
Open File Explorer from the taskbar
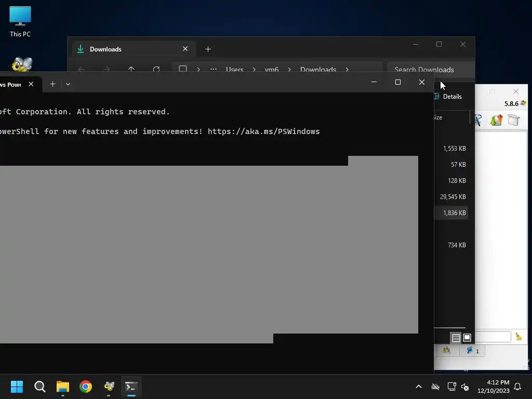[63, 387]
